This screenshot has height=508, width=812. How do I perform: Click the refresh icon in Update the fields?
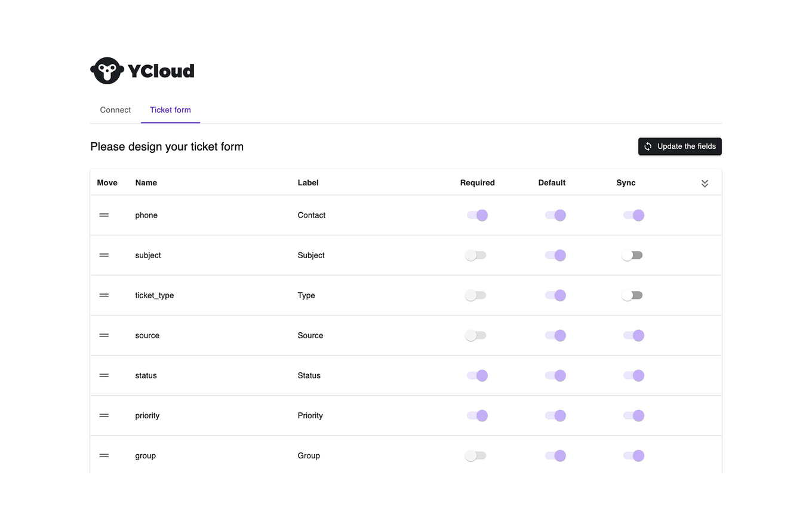click(648, 146)
